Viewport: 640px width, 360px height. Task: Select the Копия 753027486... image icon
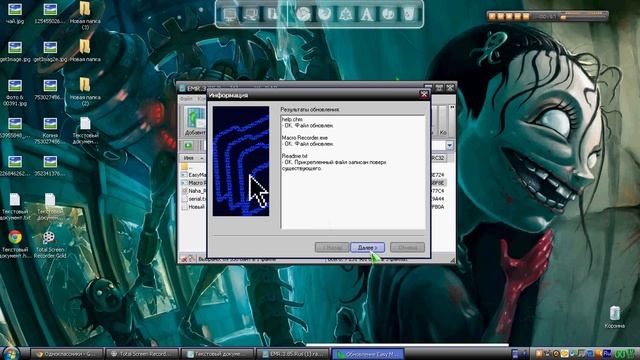pyautogui.click(x=50, y=131)
